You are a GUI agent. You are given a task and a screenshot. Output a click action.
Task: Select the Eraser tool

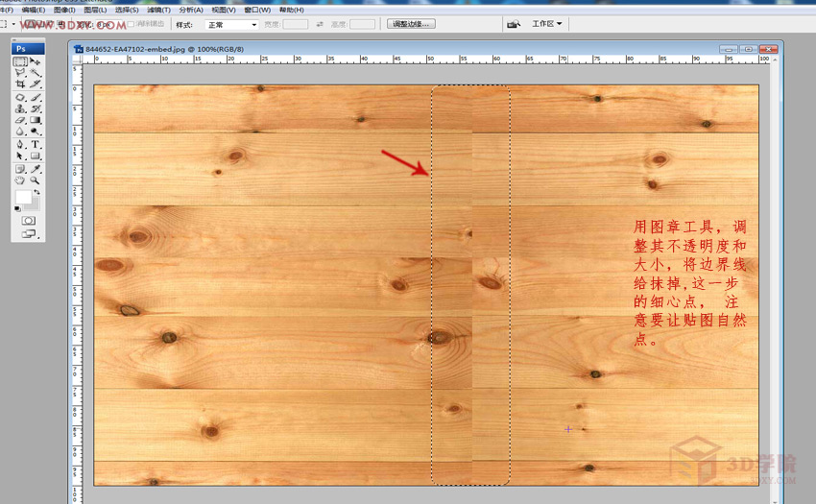[20, 120]
